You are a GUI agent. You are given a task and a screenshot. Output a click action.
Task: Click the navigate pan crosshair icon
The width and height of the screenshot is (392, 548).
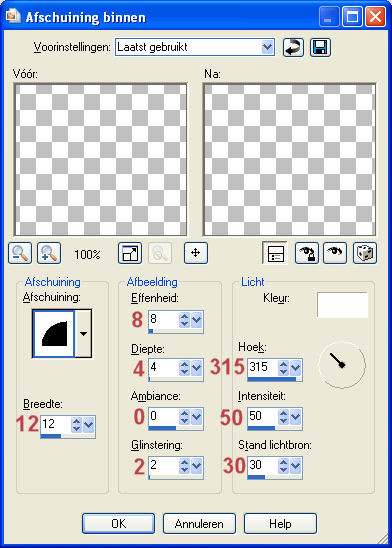196,253
